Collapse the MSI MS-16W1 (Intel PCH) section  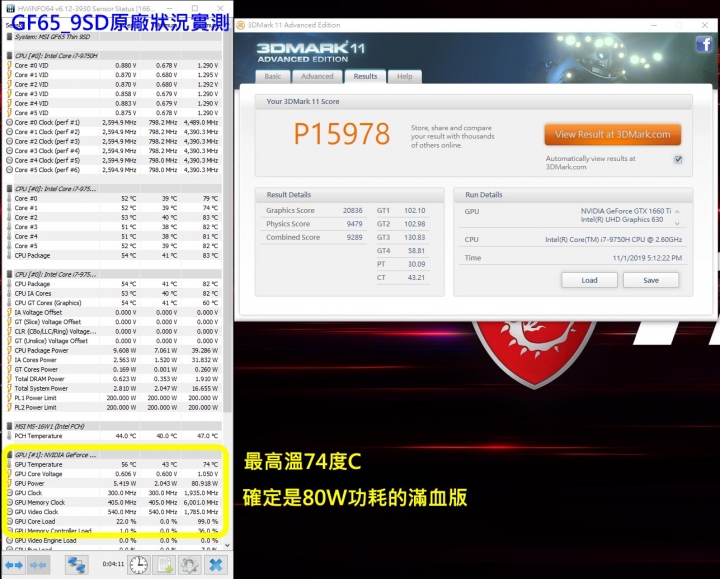coord(9,426)
